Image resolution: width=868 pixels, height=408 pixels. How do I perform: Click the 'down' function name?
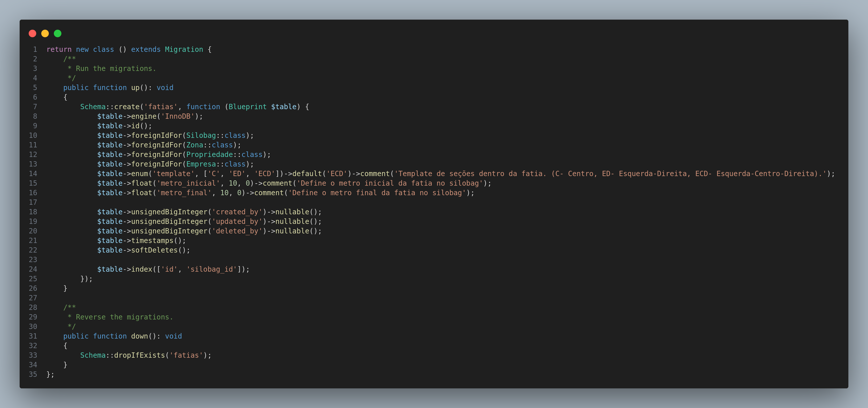(x=139, y=336)
